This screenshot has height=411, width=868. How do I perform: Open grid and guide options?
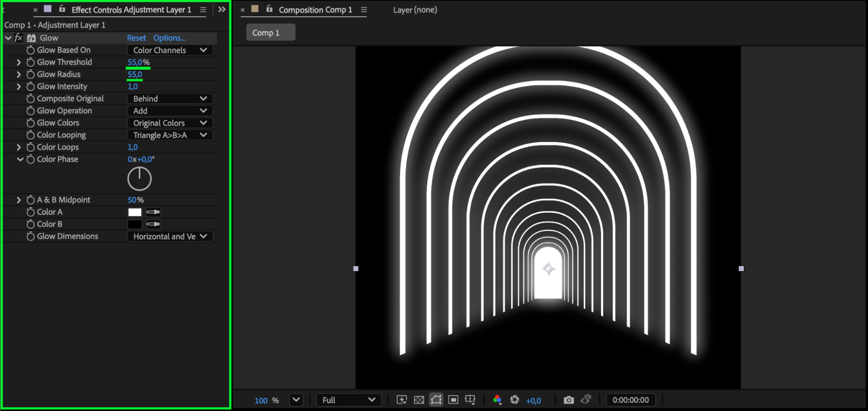(470, 400)
